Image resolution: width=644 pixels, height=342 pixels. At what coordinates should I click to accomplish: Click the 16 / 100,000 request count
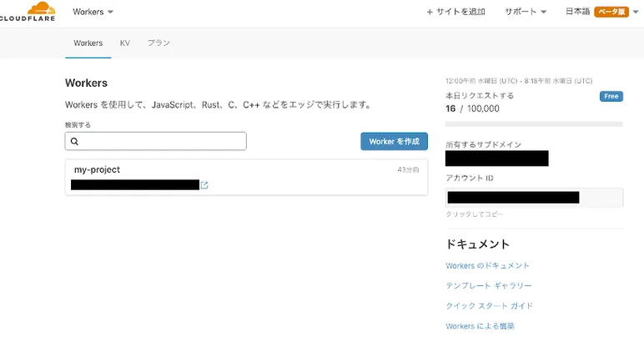472,108
